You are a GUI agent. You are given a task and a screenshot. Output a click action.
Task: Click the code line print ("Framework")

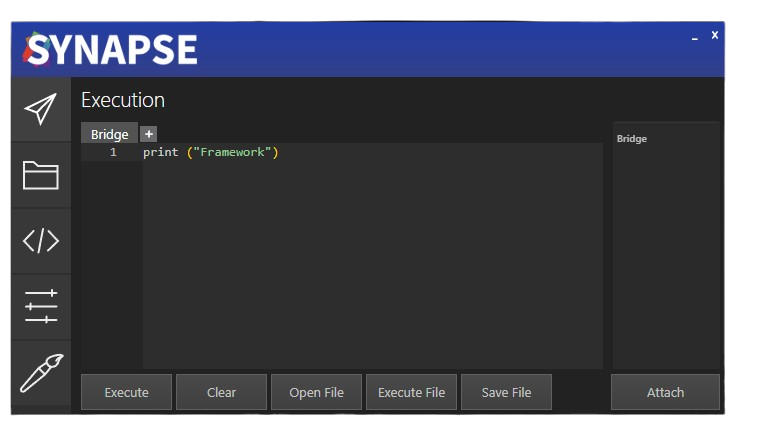[x=210, y=153]
